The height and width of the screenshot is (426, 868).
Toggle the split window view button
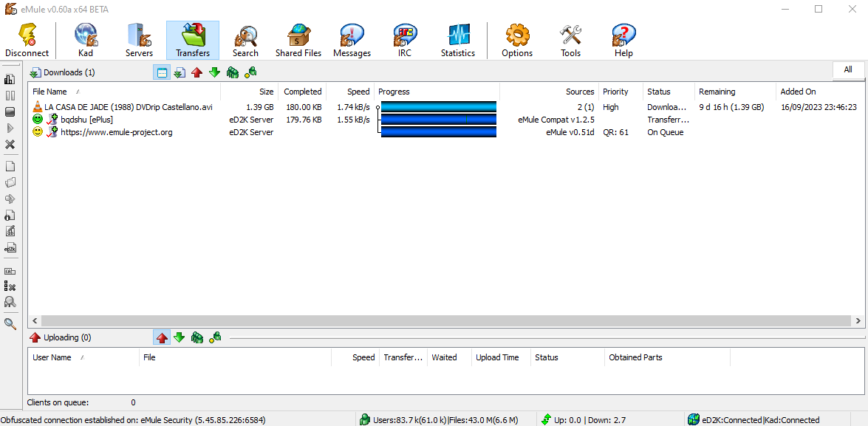pyautogui.click(x=162, y=72)
